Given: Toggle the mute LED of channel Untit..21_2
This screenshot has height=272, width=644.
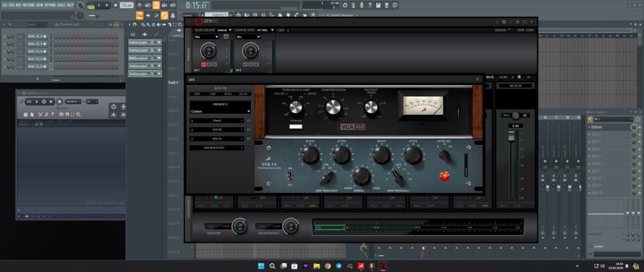Looking at the screenshot, I should pyautogui.click(x=4, y=37).
